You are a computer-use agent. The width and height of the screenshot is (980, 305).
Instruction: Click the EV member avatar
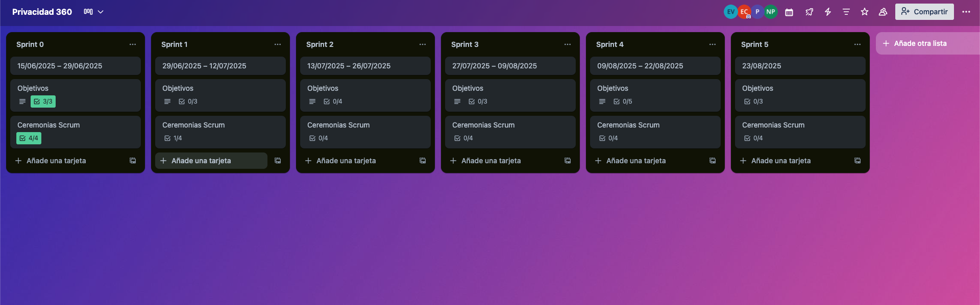click(730, 12)
